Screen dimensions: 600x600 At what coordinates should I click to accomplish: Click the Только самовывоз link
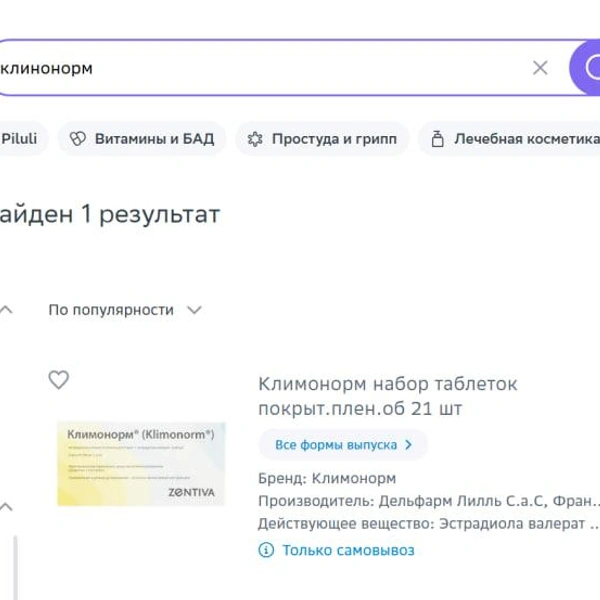(349, 550)
